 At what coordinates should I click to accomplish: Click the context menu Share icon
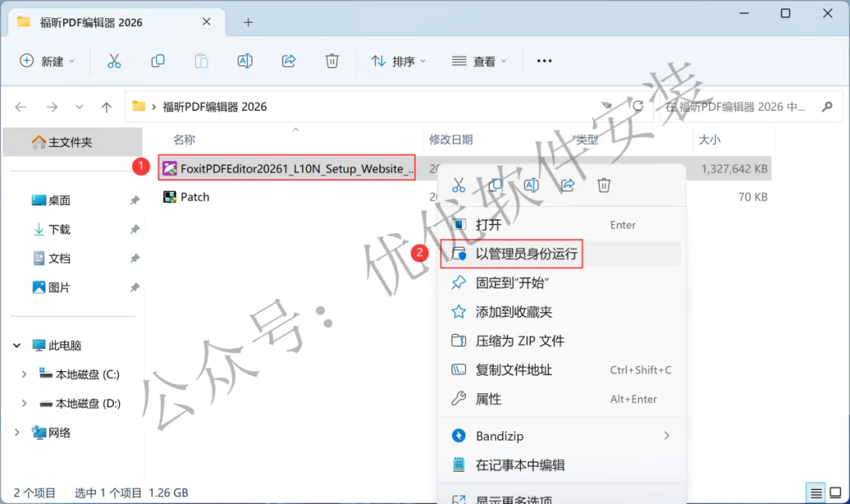pos(567,185)
